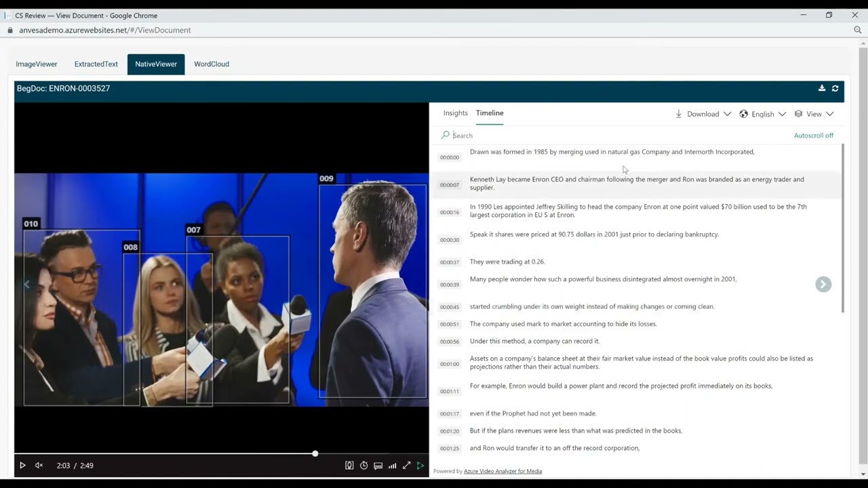Image resolution: width=868 pixels, height=488 pixels.
Task: Jump to timestamp 00:00:00
Action: (450, 157)
